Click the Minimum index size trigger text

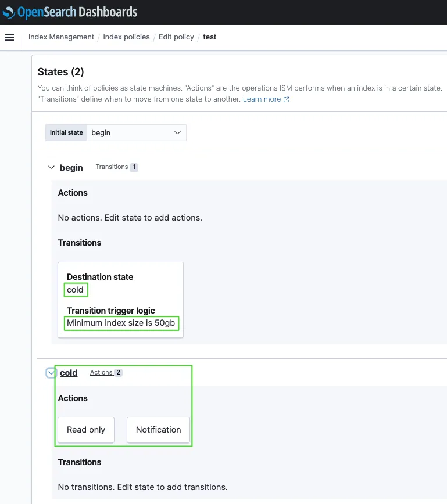tap(121, 323)
